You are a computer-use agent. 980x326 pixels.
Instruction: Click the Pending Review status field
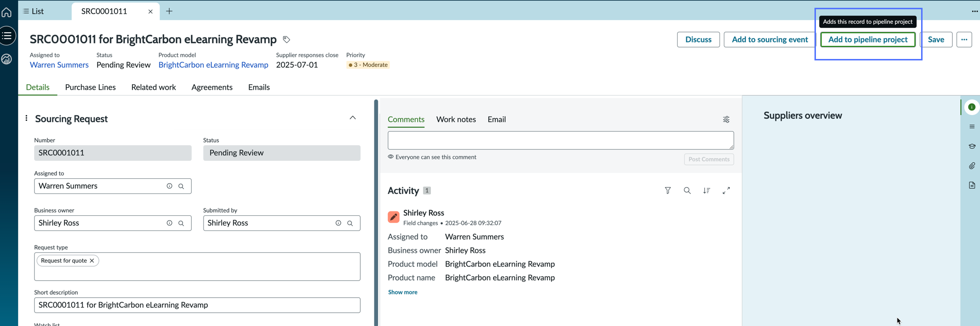tap(281, 153)
